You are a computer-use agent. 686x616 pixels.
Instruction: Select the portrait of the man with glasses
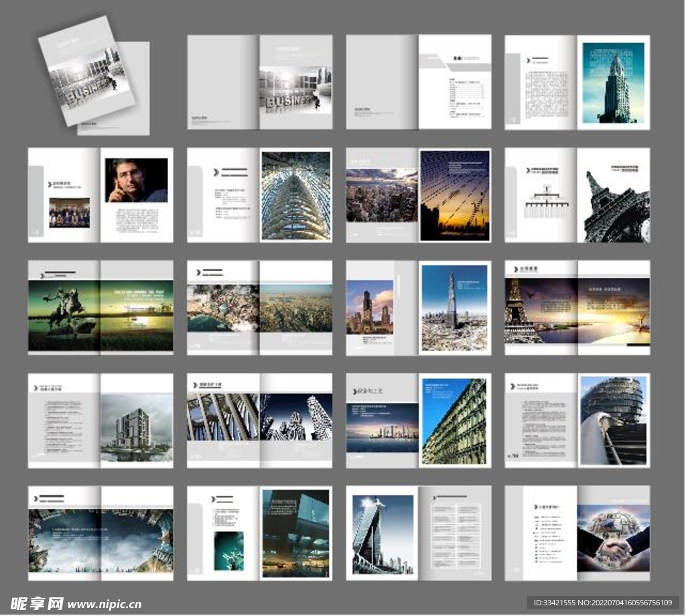click(137, 180)
